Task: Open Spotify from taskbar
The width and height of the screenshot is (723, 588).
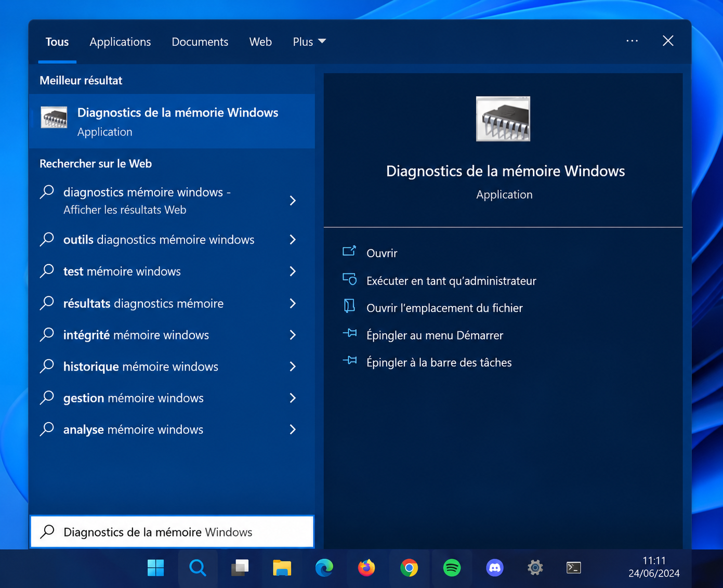Action: click(452, 568)
